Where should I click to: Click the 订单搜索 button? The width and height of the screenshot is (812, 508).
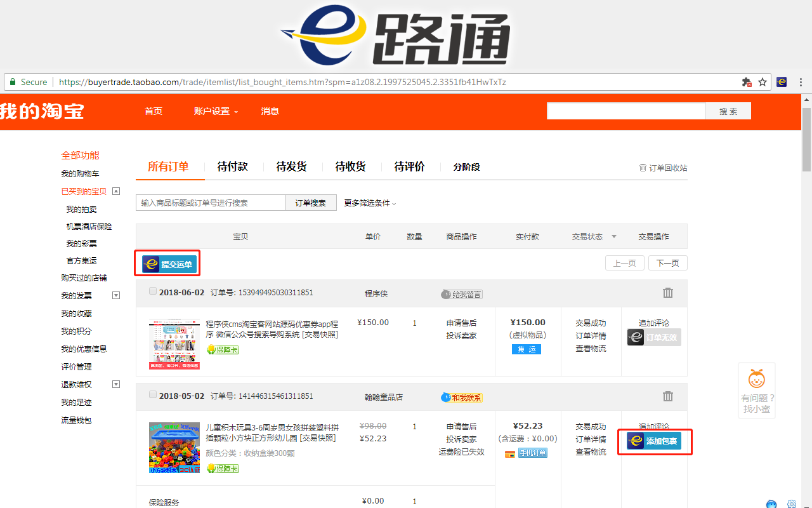click(x=311, y=203)
